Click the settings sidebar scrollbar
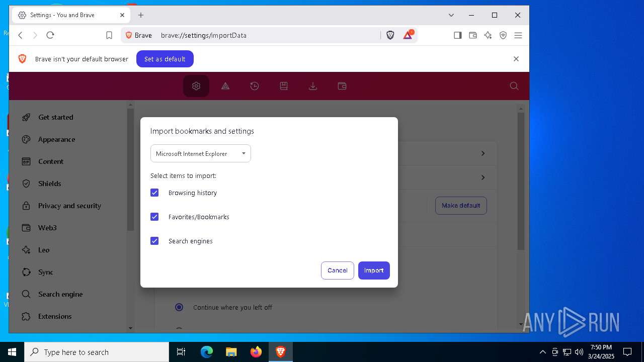This screenshot has height=362, width=644. click(x=130, y=170)
